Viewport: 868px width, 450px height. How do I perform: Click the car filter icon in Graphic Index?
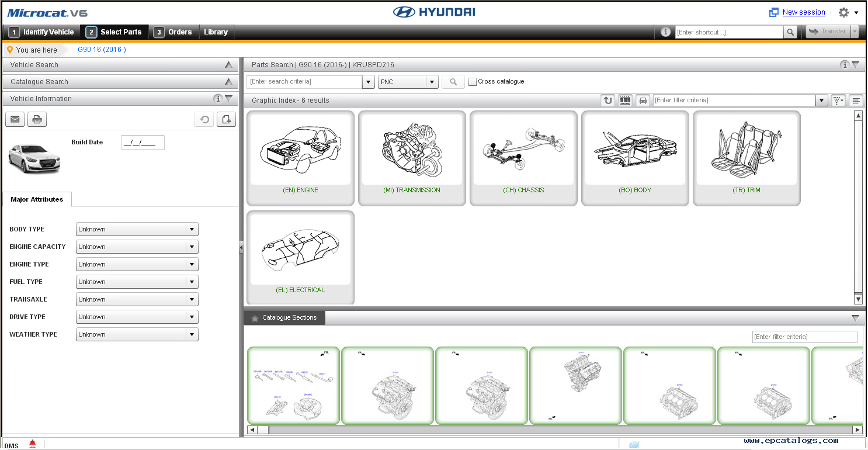(643, 101)
